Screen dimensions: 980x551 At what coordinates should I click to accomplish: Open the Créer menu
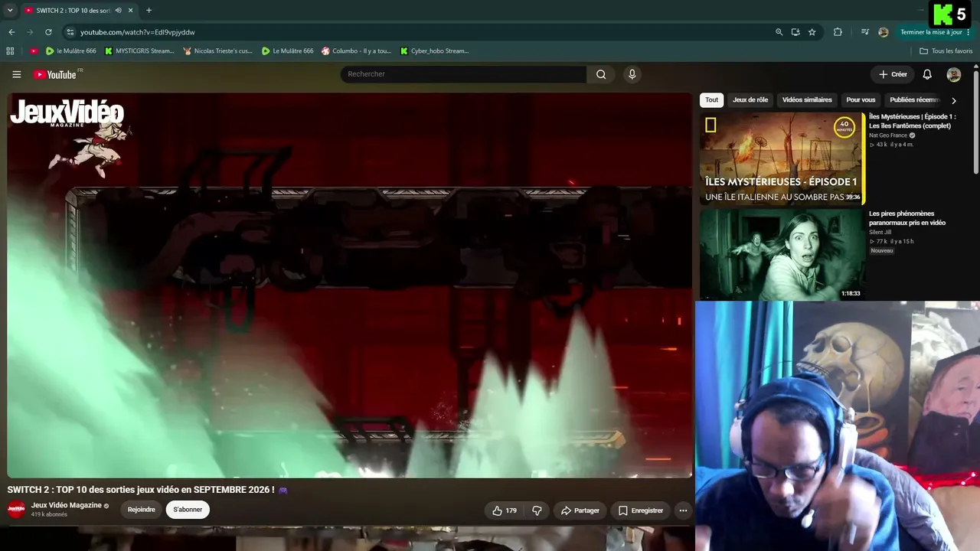click(893, 74)
